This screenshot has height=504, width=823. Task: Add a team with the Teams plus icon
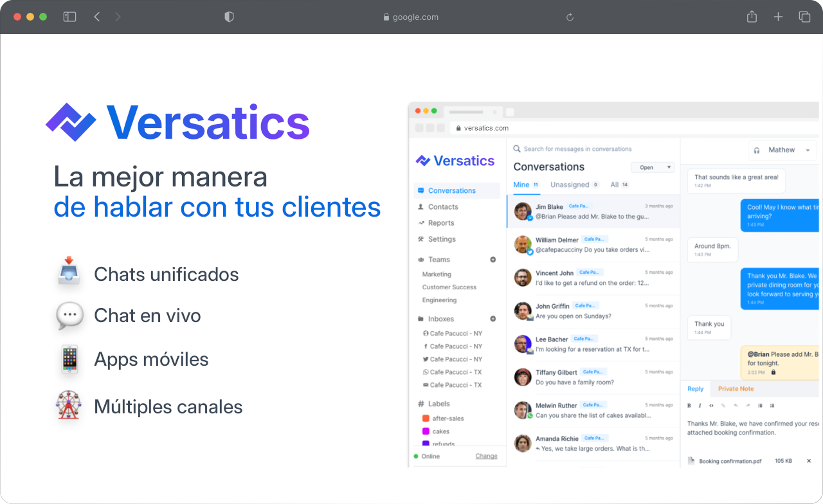(493, 260)
